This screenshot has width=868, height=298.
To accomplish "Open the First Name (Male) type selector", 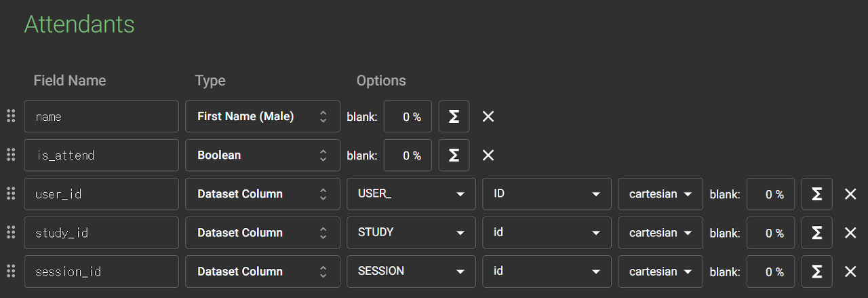I will click(262, 117).
